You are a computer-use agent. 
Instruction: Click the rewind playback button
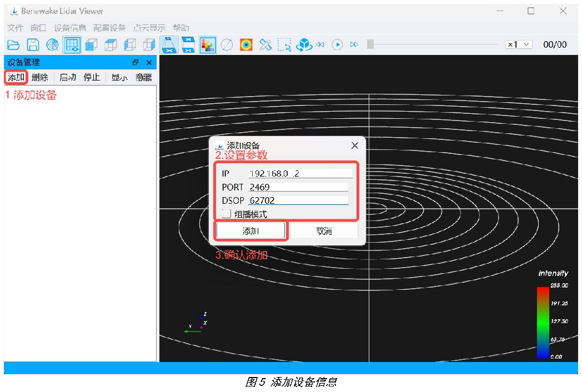point(320,44)
